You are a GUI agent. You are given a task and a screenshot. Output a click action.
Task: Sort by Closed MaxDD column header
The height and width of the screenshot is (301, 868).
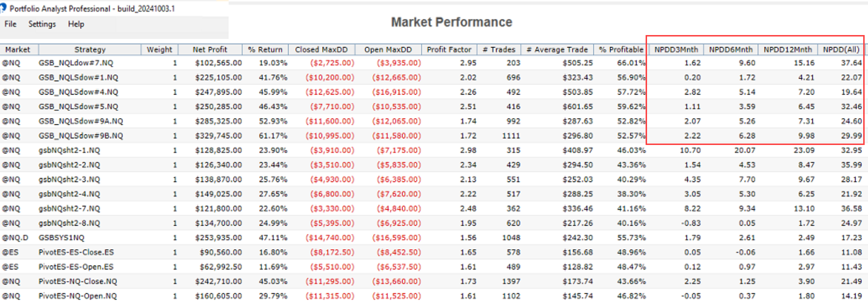click(x=321, y=49)
